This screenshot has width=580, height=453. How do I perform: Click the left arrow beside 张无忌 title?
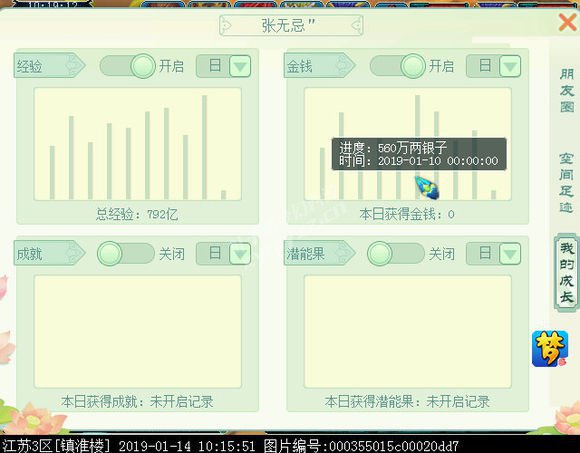[x=226, y=26]
